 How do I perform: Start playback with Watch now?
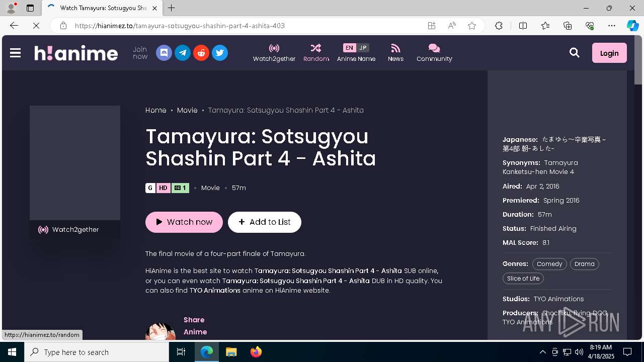click(184, 222)
